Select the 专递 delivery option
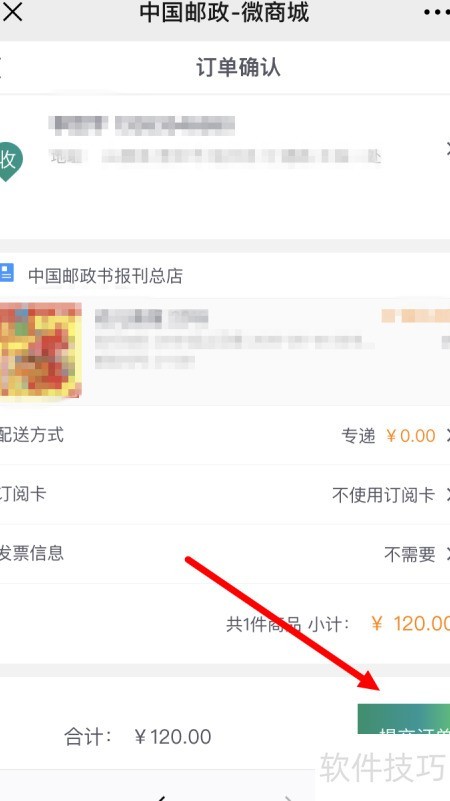450x801 pixels. (x=358, y=436)
